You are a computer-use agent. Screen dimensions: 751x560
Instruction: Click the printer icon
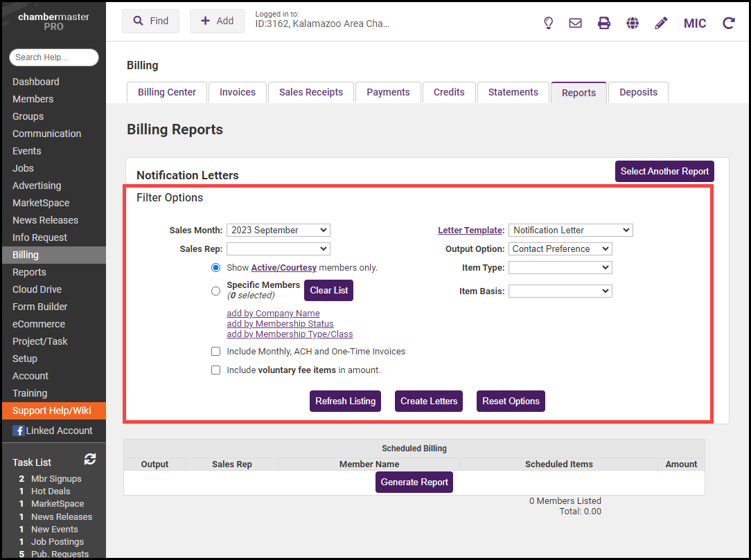click(604, 23)
